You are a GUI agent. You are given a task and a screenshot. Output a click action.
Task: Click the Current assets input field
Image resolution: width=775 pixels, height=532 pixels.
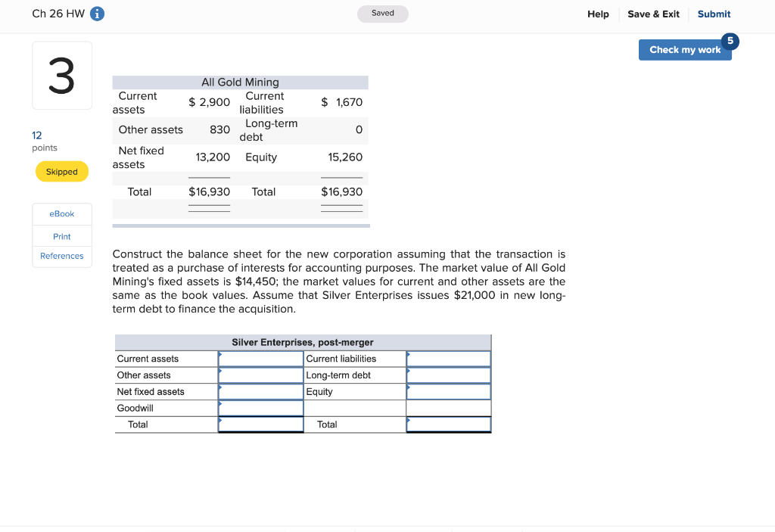pos(260,358)
